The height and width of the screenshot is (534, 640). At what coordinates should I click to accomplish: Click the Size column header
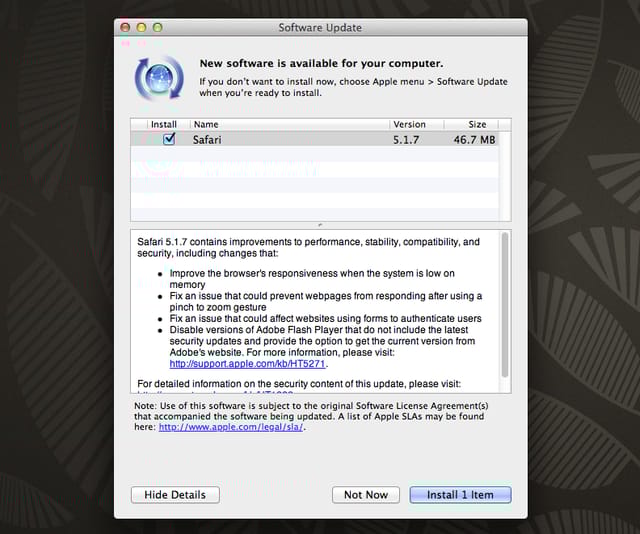471,124
